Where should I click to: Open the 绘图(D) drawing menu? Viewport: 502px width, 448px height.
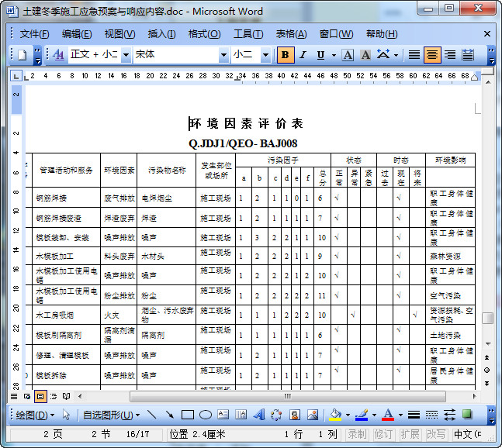tap(35, 415)
